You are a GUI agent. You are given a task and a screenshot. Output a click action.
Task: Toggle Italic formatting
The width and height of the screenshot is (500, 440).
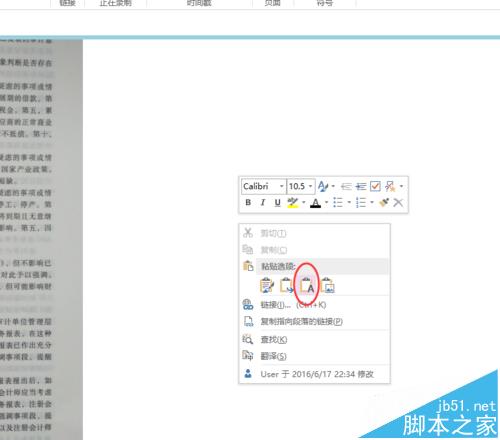click(263, 202)
